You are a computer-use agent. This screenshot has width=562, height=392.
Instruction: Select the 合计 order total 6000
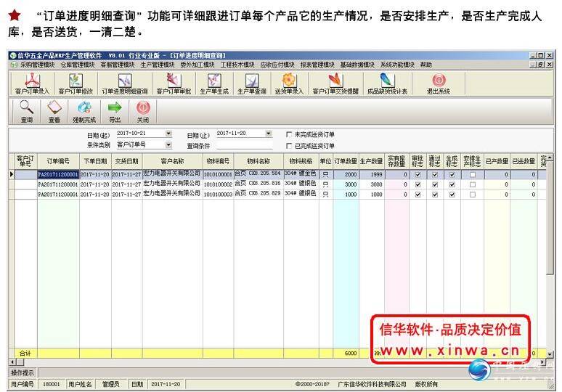pyautogui.click(x=346, y=354)
